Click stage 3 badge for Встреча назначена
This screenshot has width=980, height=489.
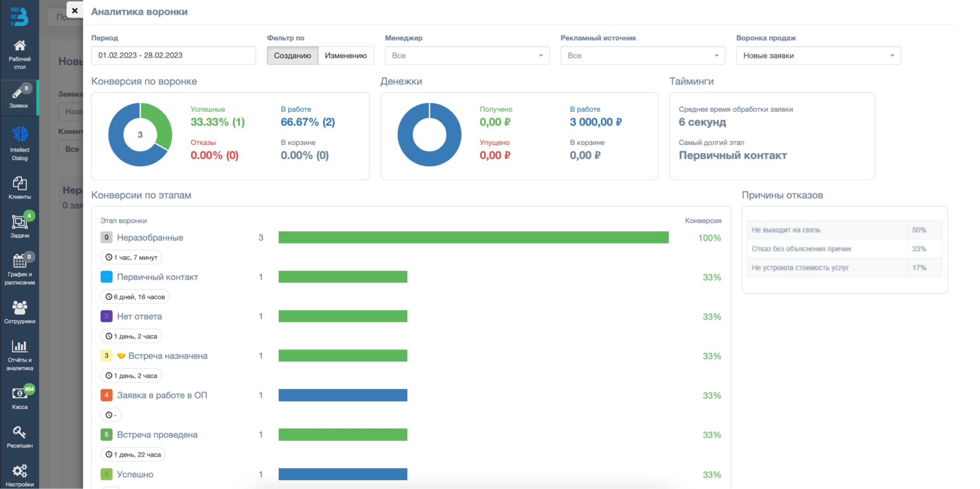106,356
